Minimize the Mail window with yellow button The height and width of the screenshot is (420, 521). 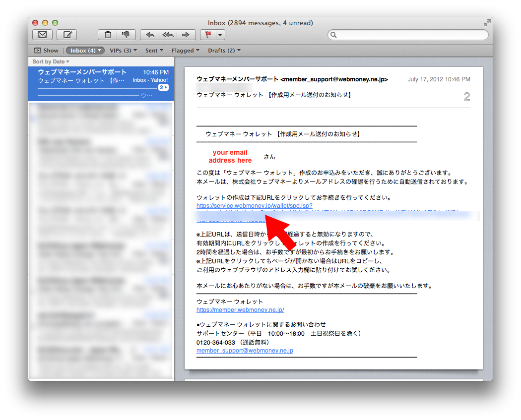[45, 23]
